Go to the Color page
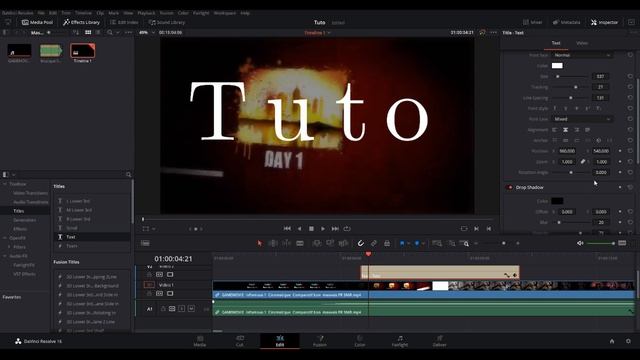Image resolution: width=640 pixels, height=360 pixels. (x=360, y=341)
